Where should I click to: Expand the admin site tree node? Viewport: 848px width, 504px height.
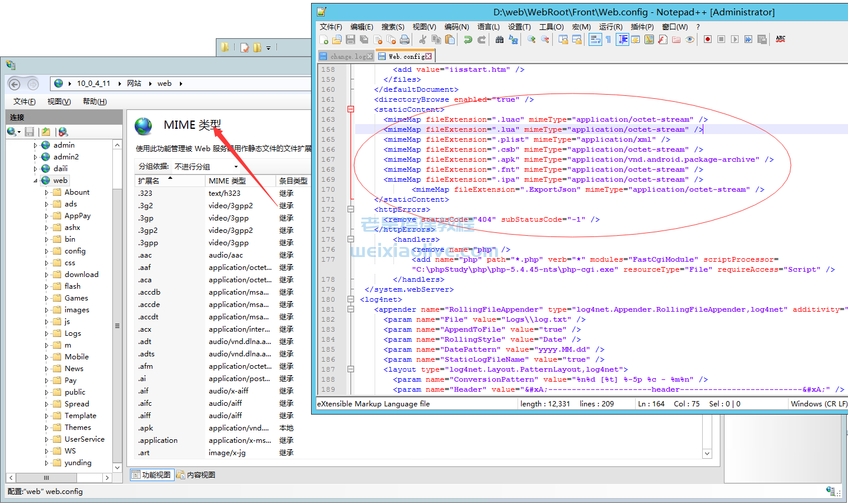click(35, 145)
